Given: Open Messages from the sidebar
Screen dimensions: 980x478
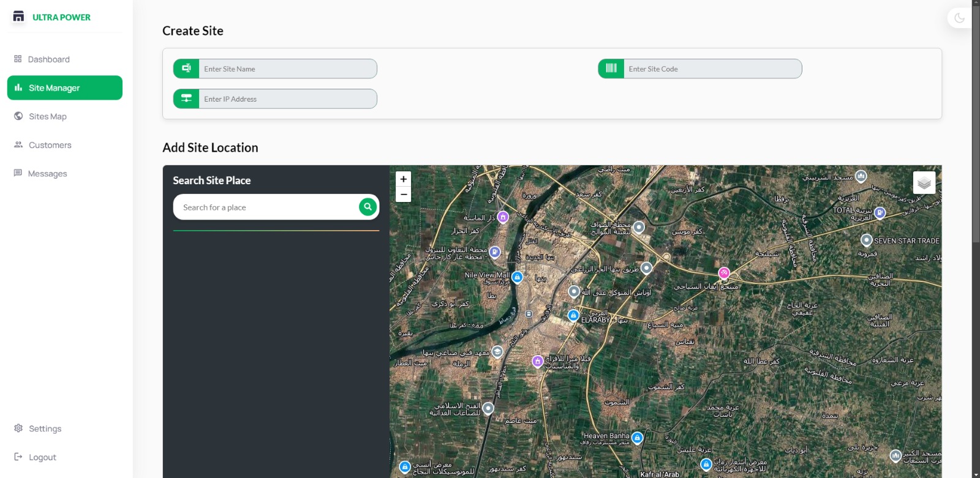Looking at the screenshot, I should click(47, 174).
